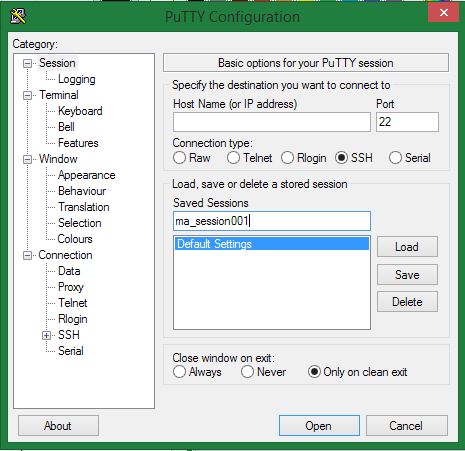Open the Telnet category in tree

[x=73, y=303]
